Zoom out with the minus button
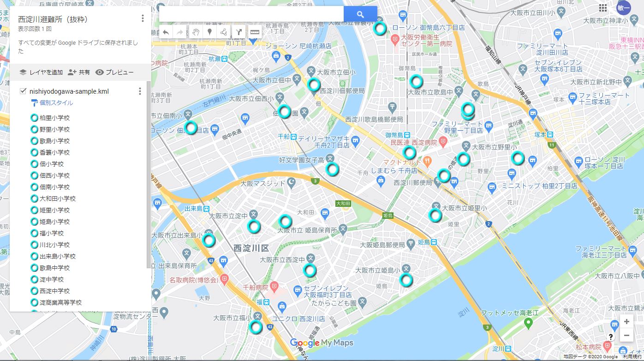Image resolution: width=644 pixels, height=361 pixels. tap(626, 336)
